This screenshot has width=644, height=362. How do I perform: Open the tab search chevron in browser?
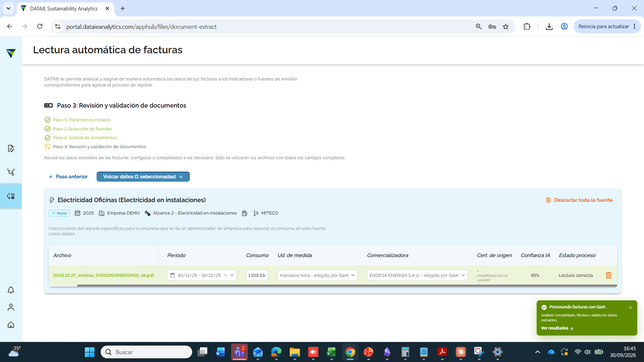8,8
